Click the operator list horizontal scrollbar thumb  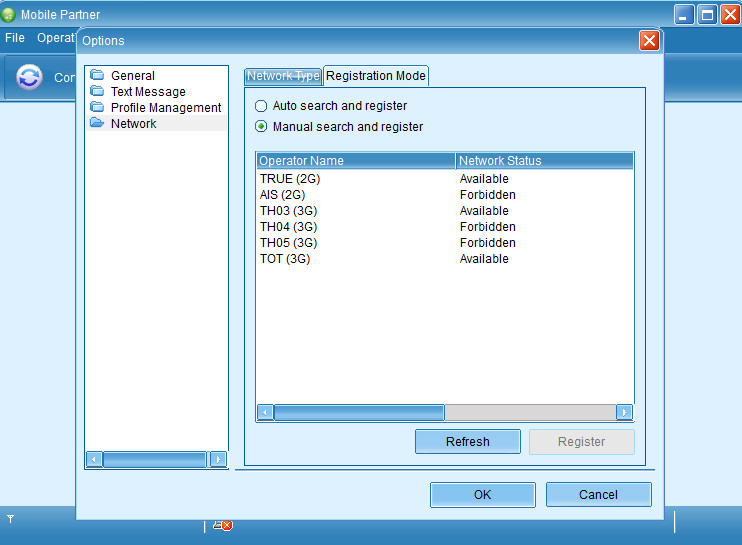pyautogui.click(x=359, y=413)
